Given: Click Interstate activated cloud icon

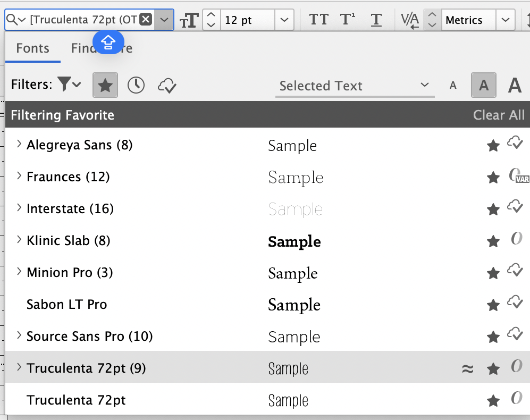Looking at the screenshot, I should pyautogui.click(x=515, y=206).
